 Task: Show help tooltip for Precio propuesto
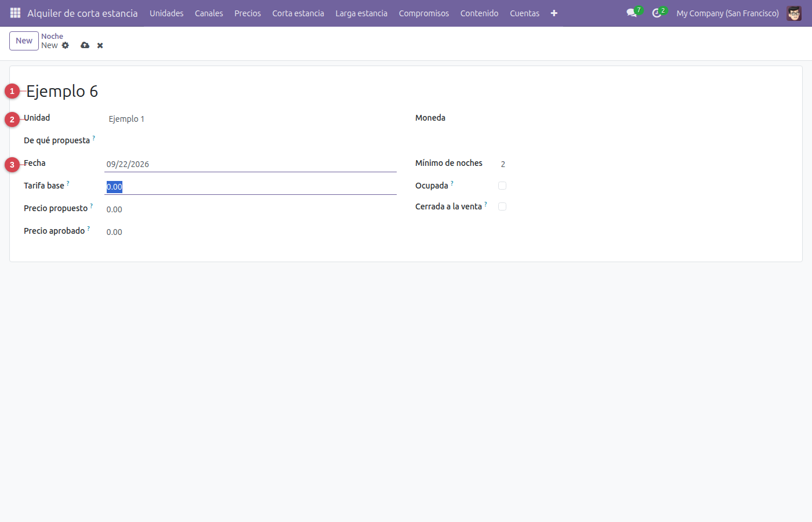[x=92, y=206]
